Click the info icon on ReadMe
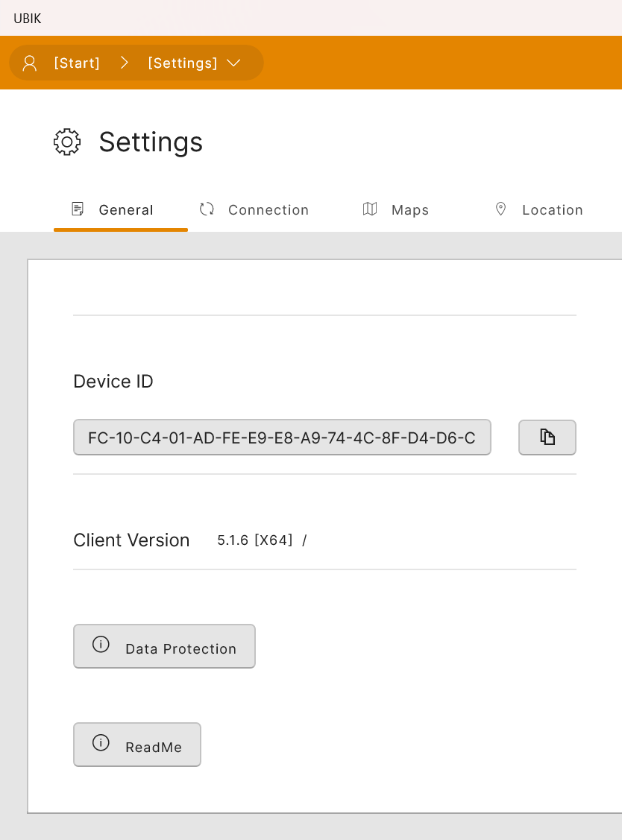 pyautogui.click(x=101, y=743)
